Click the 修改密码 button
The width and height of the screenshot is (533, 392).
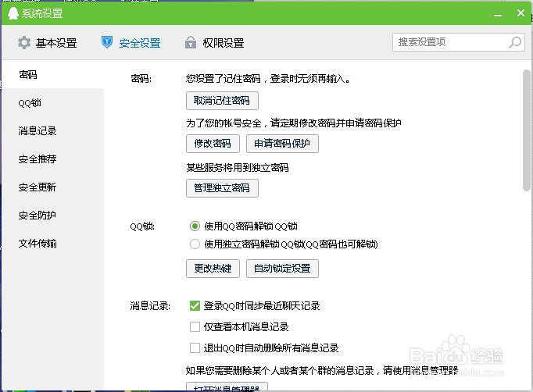point(213,144)
